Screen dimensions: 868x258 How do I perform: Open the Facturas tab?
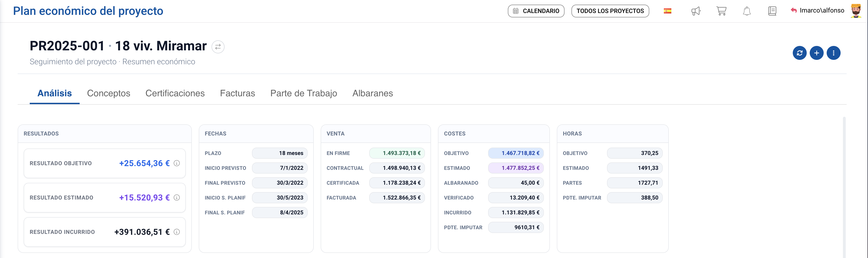click(x=237, y=93)
